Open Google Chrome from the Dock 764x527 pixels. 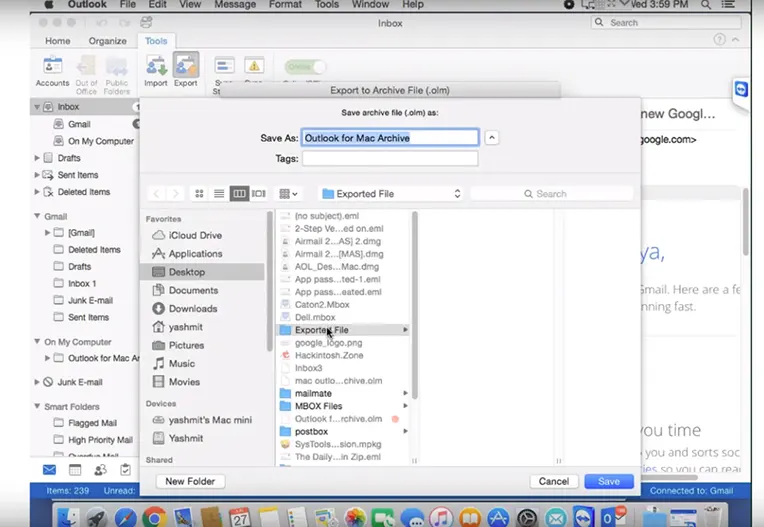tap(154, 517)
